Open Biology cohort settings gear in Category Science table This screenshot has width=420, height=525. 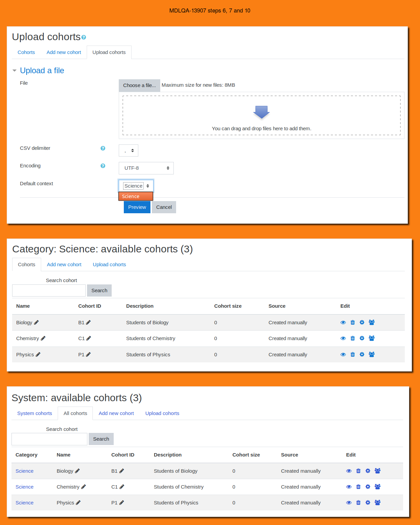[362, 323]
